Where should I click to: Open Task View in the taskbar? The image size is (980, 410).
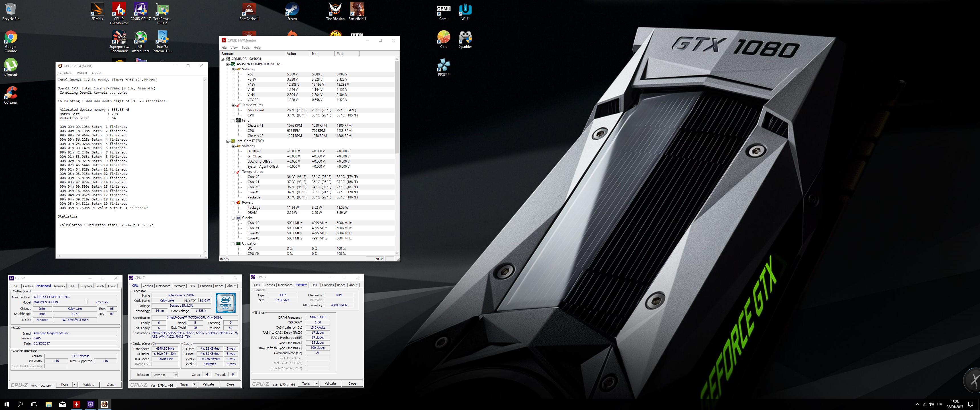tap(34, 404)
